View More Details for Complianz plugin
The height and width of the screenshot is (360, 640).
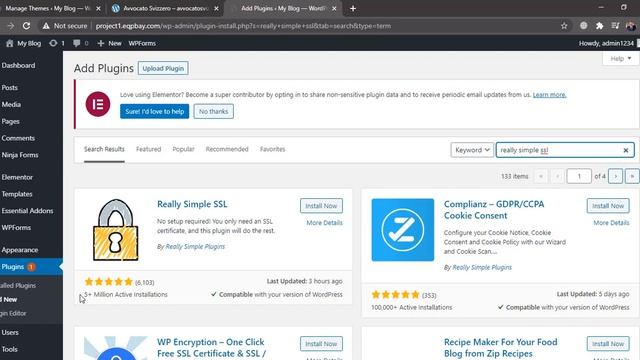coord(611,223)
